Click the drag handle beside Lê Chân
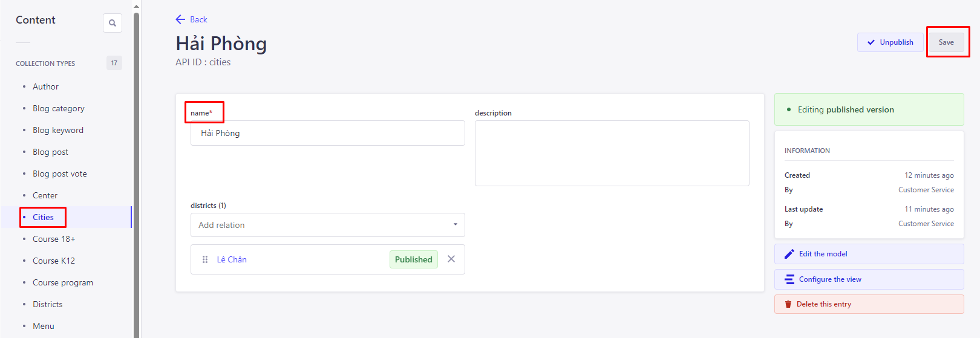This screenshot has width=980, height=338. [x=205, y=259]
